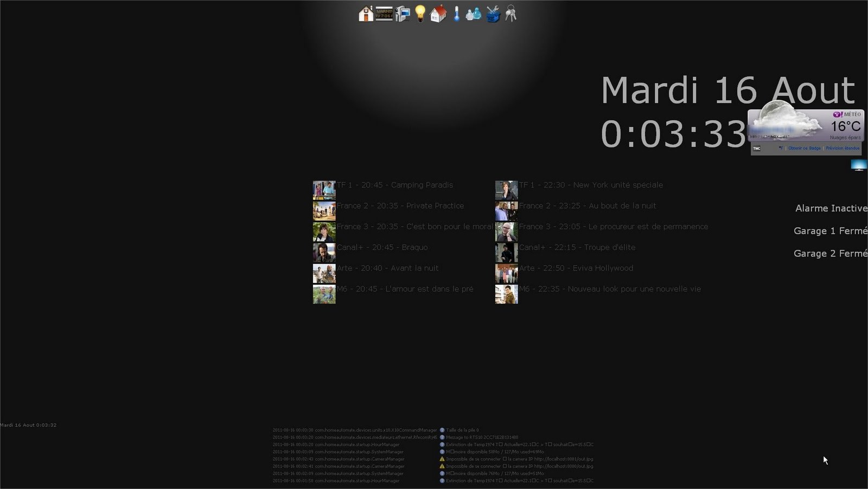Click the New York unité spéciale thumbnail
Image resolution: width=868 pixels, height=489 pixels.
pos(506,190)
